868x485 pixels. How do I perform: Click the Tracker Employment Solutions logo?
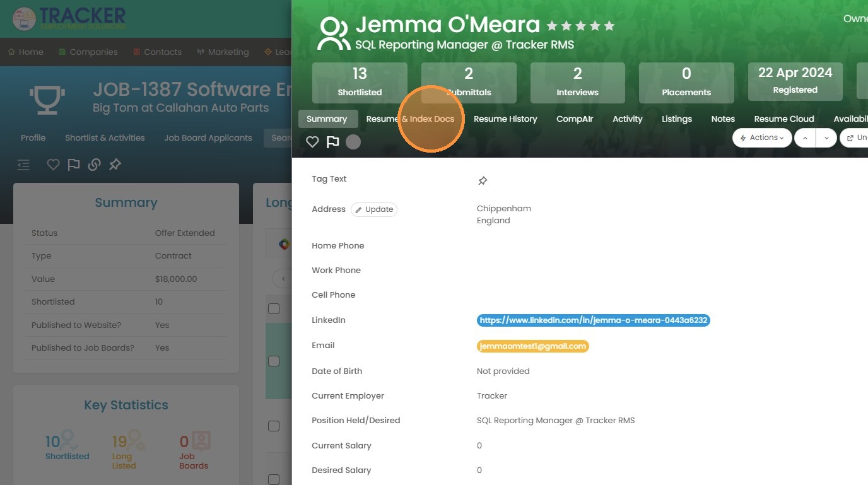[69, 18]
